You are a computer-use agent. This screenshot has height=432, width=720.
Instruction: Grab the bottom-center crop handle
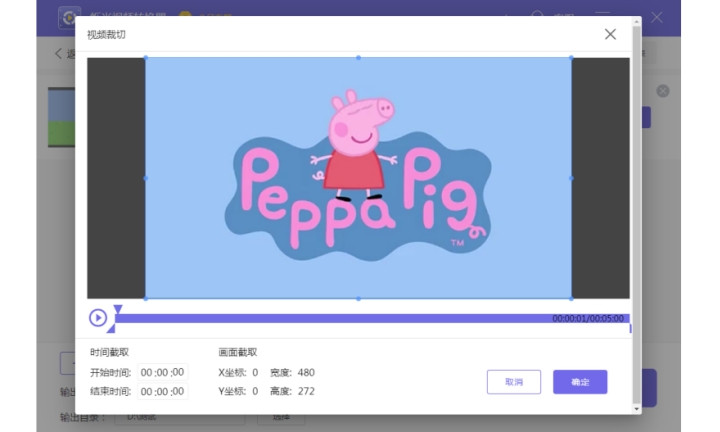coord(358,299)
